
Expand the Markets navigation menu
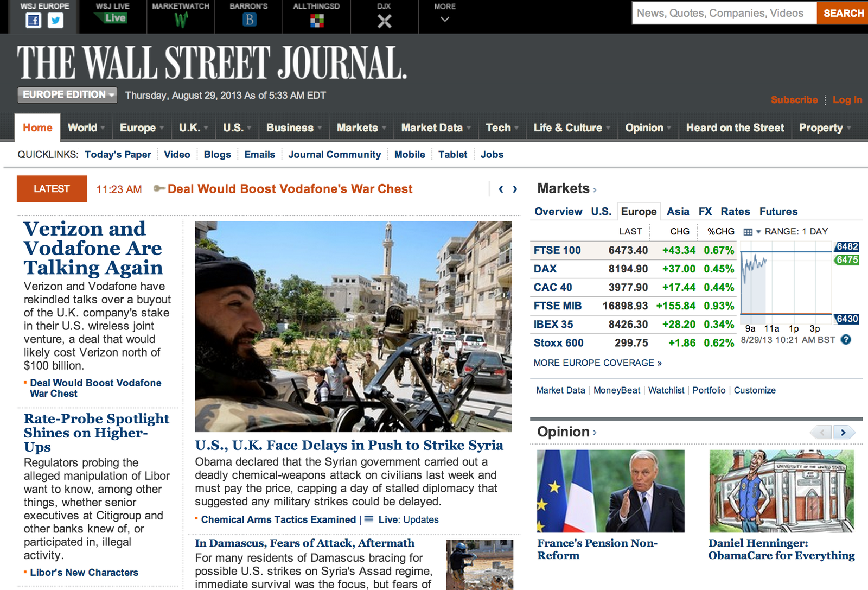(361, 128)
